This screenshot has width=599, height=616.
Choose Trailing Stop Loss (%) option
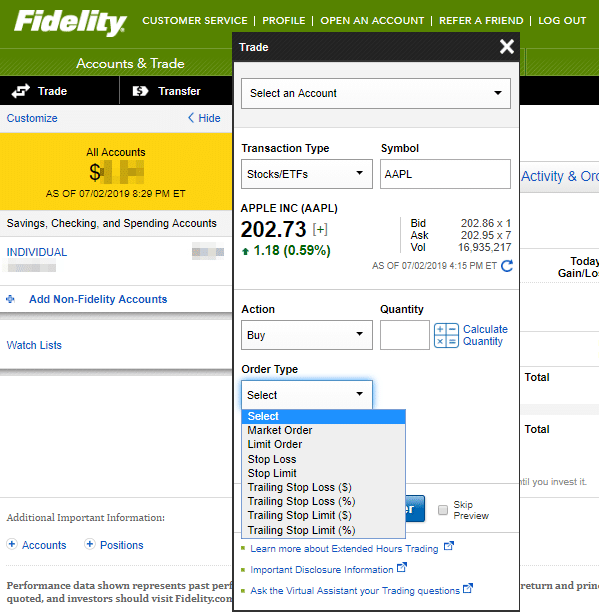324,502
